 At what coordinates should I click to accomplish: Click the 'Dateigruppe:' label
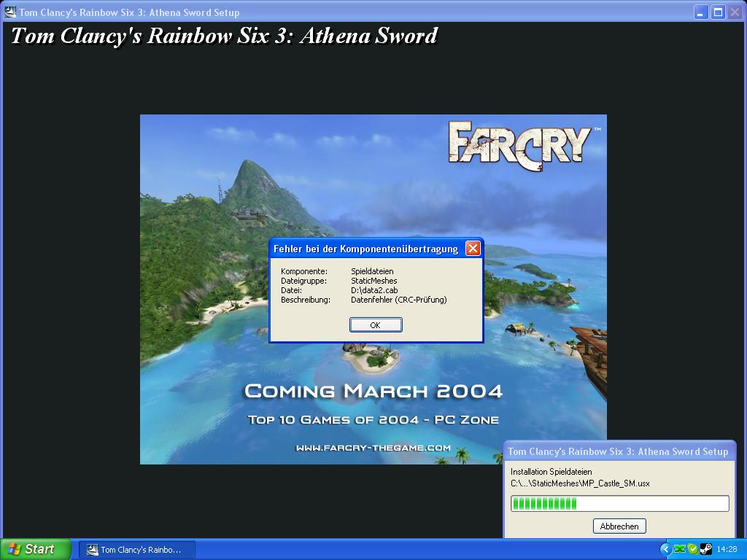(303, 281)
